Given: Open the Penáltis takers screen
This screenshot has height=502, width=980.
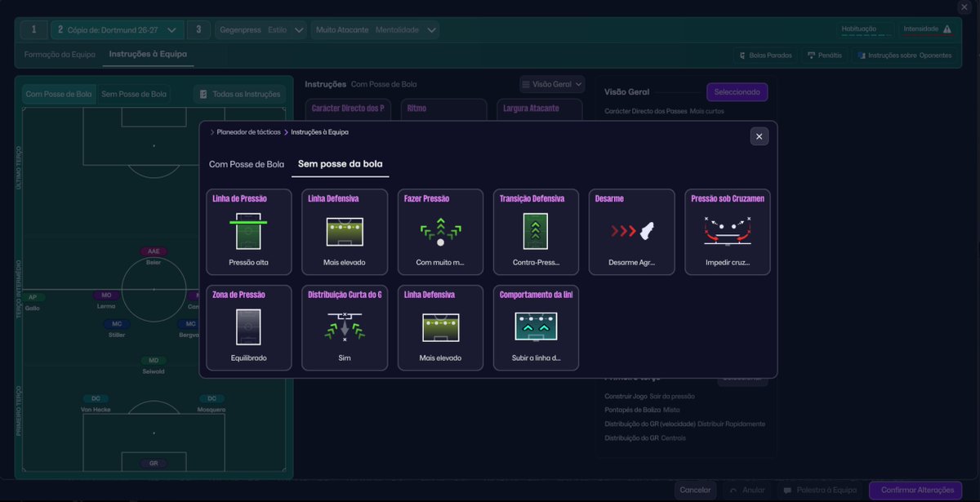Looking at the screenshot, I should click(824, 56).
